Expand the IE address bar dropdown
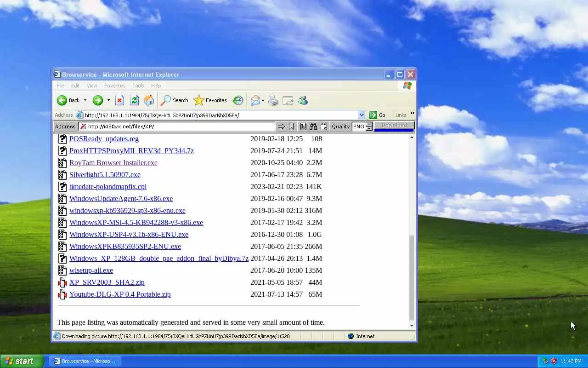 pos(362,115)
